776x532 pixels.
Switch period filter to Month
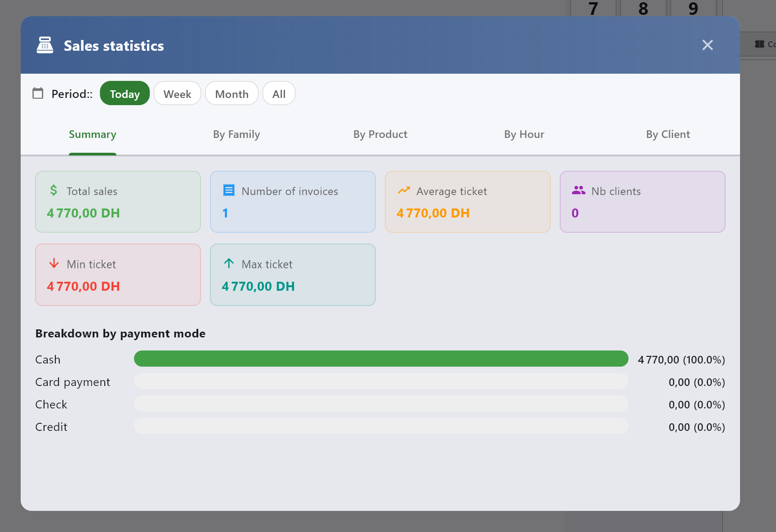pyautogui.click(x=232, y=93)
